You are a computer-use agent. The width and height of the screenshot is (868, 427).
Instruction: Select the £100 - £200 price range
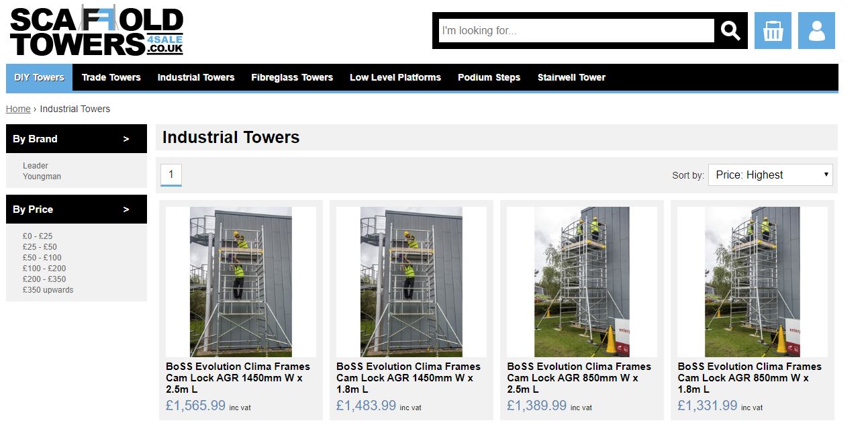[x=44, y=269]
